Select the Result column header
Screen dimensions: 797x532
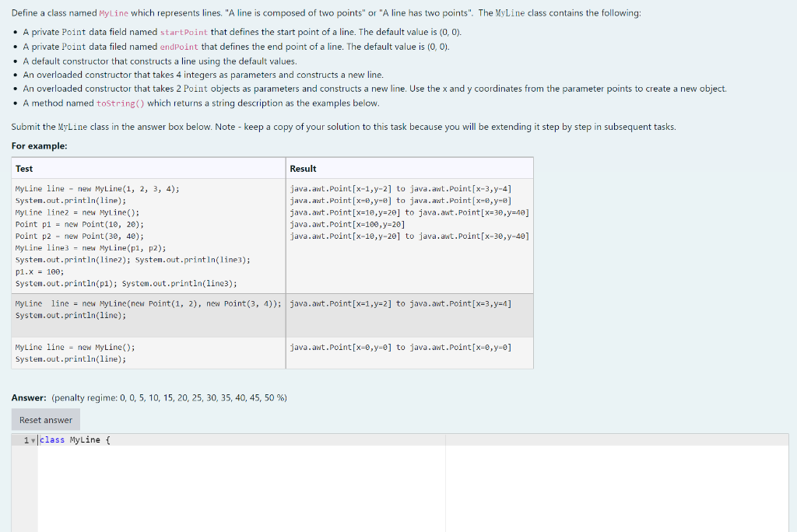point(302,168)
